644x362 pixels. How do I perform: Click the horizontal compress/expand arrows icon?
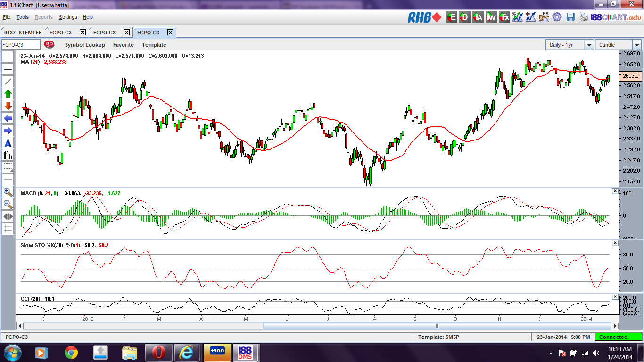tap(8, 216)
